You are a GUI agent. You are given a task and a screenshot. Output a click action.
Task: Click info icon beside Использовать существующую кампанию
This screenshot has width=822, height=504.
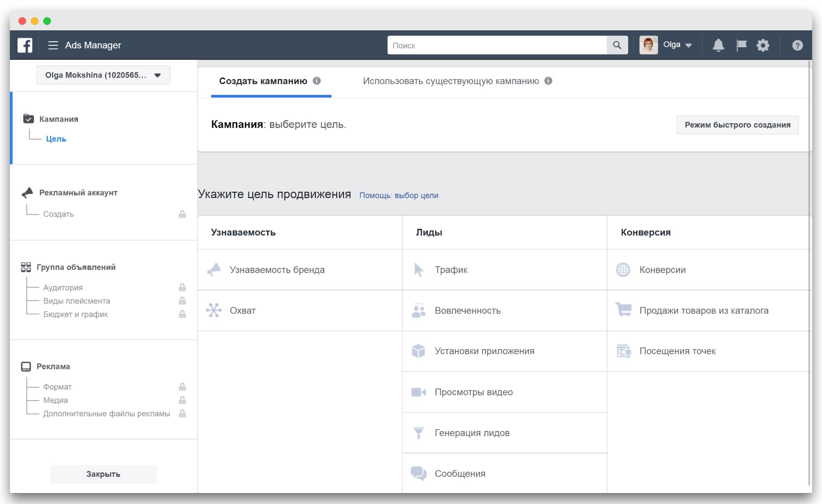pos(548,81)
